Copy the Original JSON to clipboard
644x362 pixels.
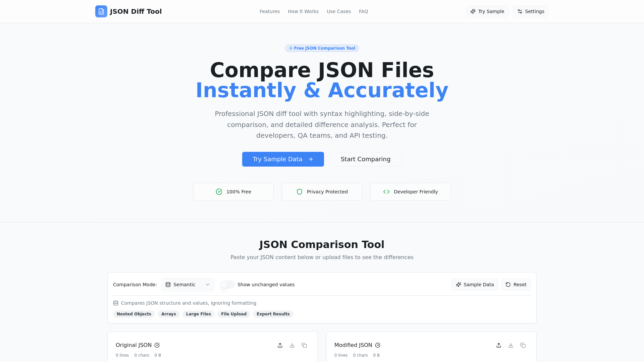click(x=304, y=345)
